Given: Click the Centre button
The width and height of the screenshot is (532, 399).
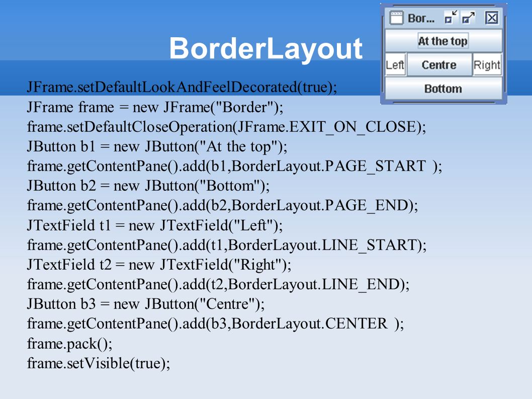Looking at the screenshot, I should point(439,64).
